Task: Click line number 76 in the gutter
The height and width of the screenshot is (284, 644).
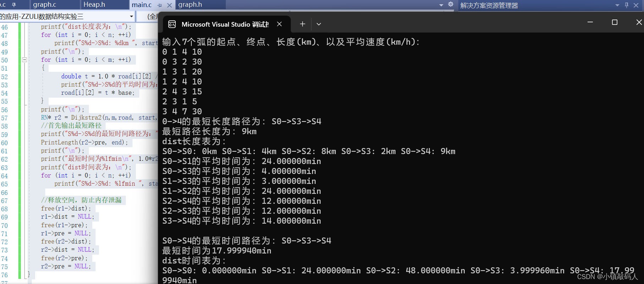Action: click(x=4, y=275)
